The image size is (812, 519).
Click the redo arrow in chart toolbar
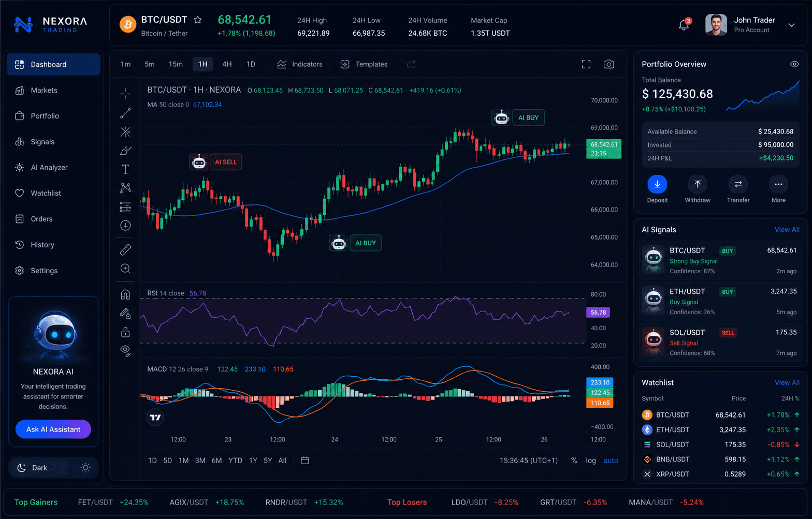tap(411, 64)
